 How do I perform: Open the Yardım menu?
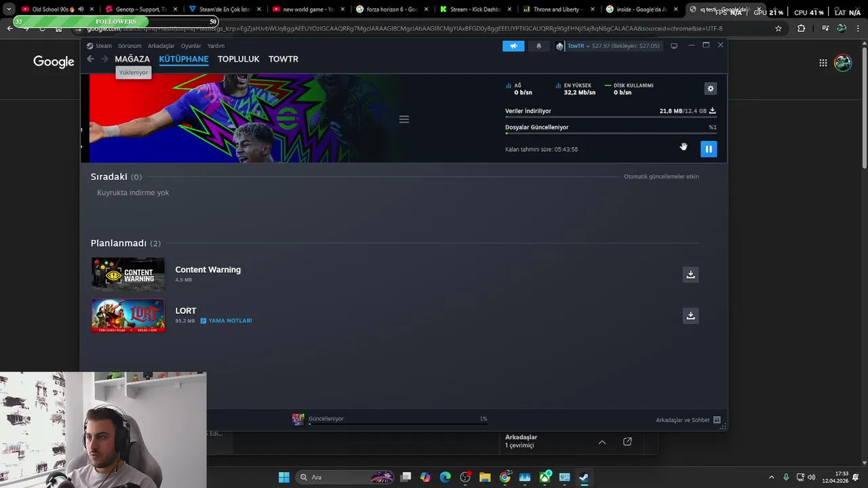click(x=216, y=46)
